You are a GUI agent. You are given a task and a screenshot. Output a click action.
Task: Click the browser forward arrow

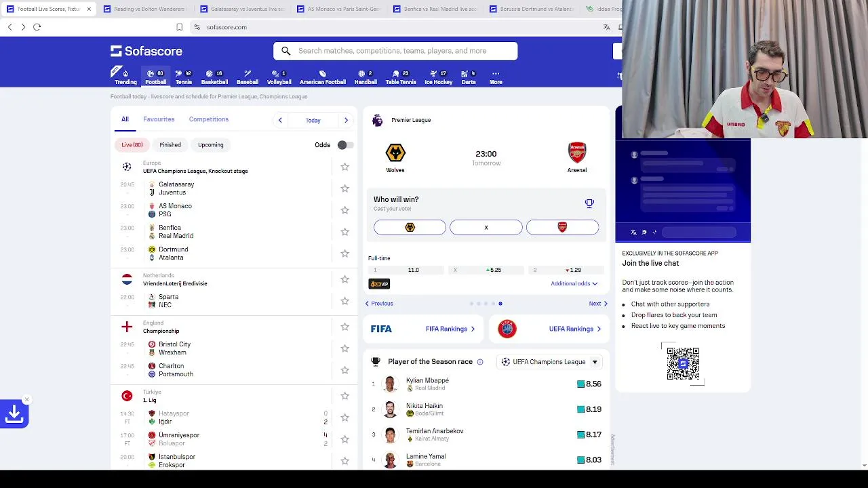click(23, 27)
